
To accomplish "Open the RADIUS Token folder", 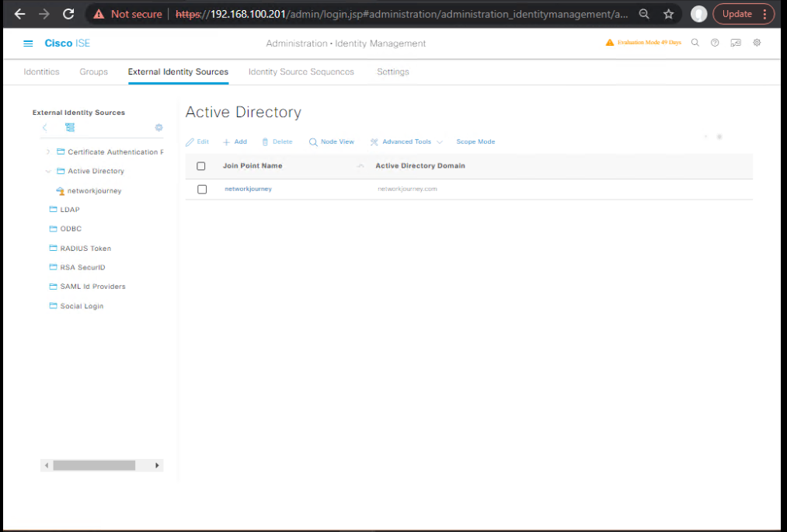I will [85, 249].
